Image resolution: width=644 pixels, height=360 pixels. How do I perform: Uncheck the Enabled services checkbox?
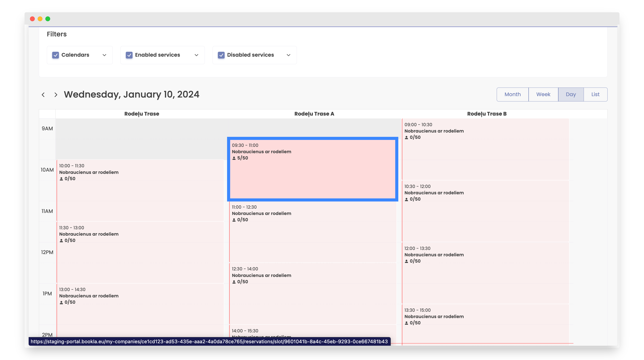pos(129,55)
